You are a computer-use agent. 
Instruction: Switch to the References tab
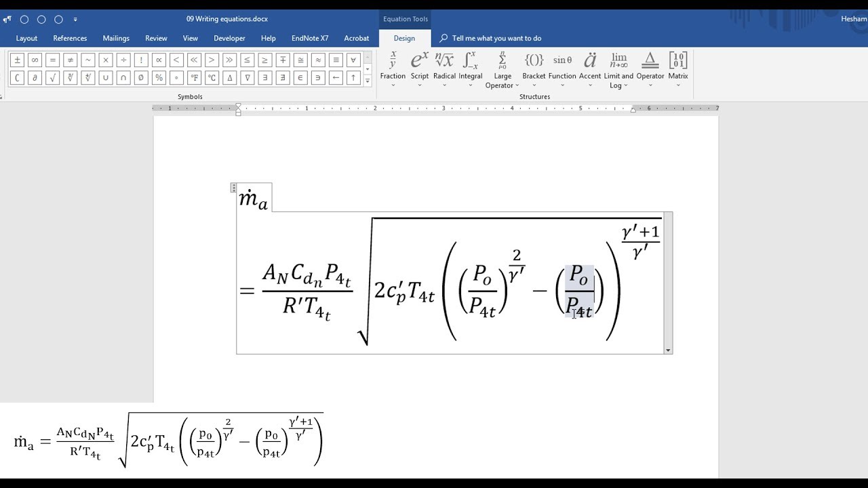70,38
